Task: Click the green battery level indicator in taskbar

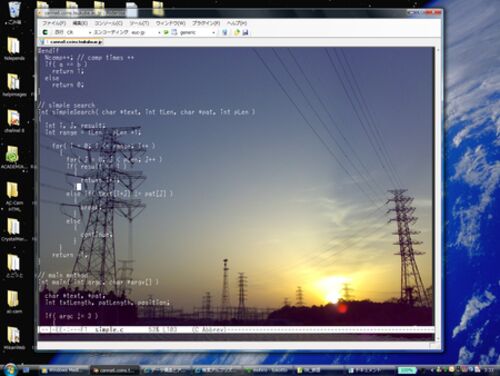Action: tap(406, 370)
